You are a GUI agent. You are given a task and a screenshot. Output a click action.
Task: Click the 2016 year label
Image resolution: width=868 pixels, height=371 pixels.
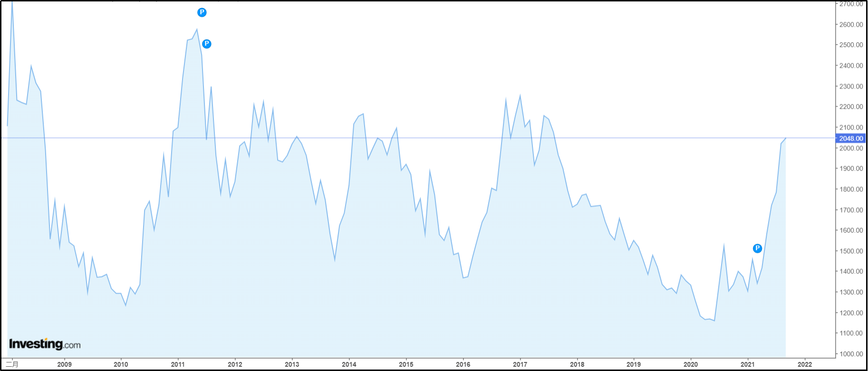point(463,364)
